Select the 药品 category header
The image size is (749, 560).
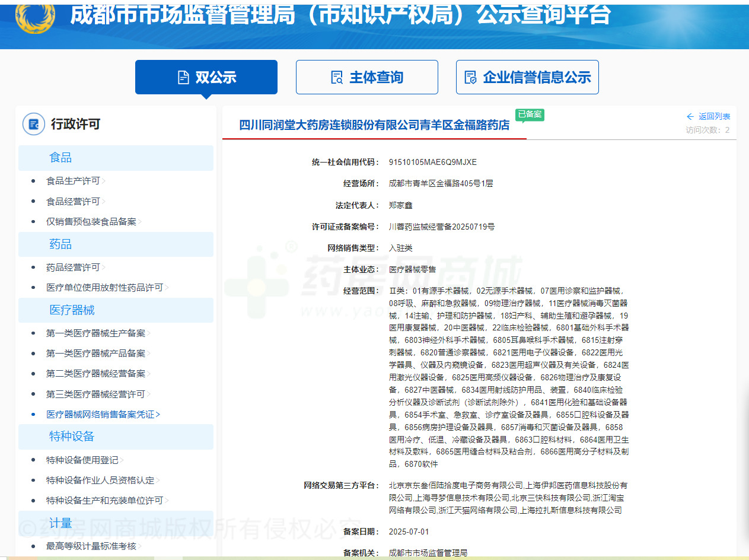click(116, 244)
